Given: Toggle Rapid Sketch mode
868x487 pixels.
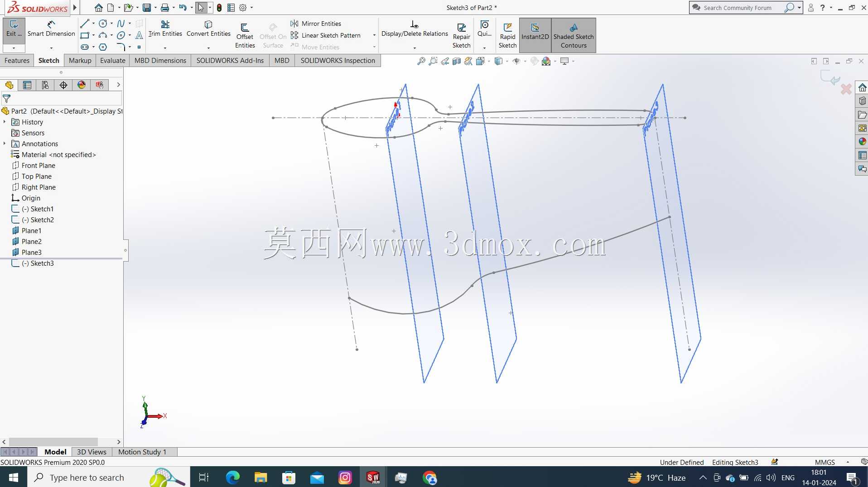Looking at the screenshot, I should (x=507, y=35).
